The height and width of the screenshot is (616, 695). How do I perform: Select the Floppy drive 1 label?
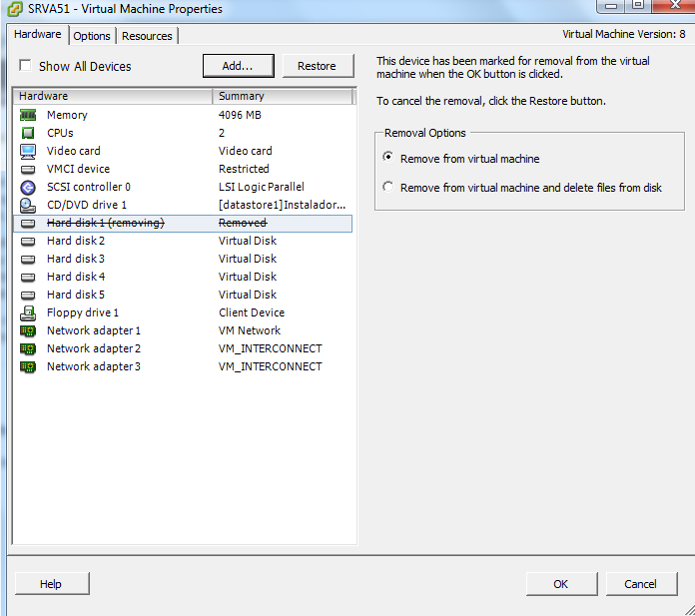pyautogui.click(x=83, y=312)
